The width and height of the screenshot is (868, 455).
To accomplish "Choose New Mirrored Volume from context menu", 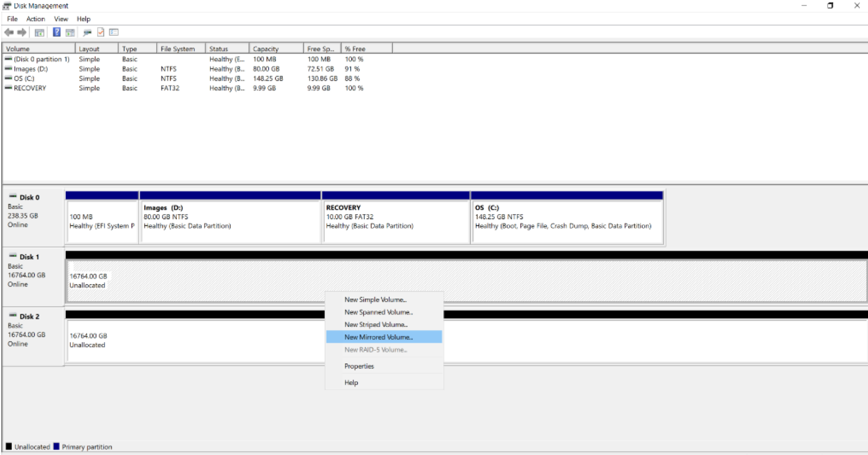I will point(378,337).
